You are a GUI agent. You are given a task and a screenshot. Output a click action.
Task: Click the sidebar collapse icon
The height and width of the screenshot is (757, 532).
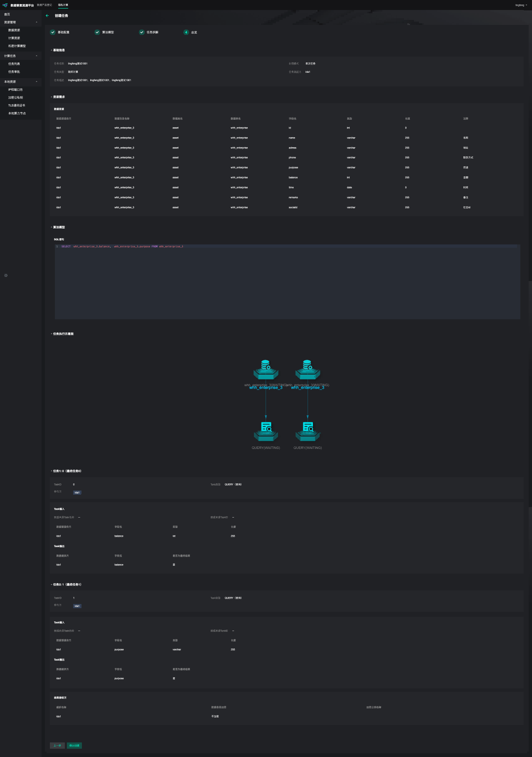pyautogui.click(x=6, y=275)
